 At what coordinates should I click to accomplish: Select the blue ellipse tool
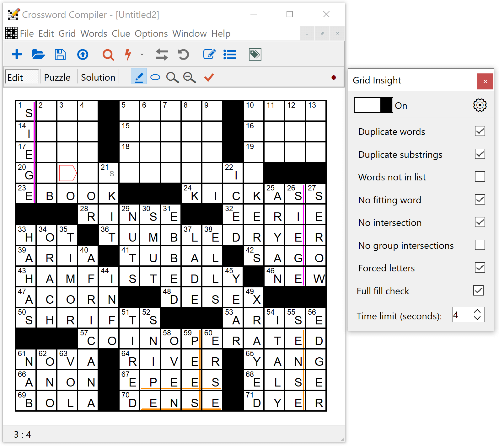[155, 77]
